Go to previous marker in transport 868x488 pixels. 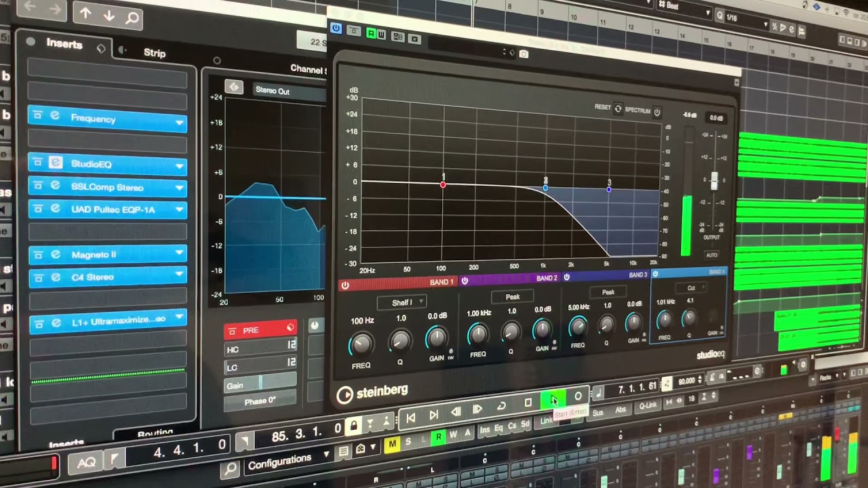click(411, 418)
